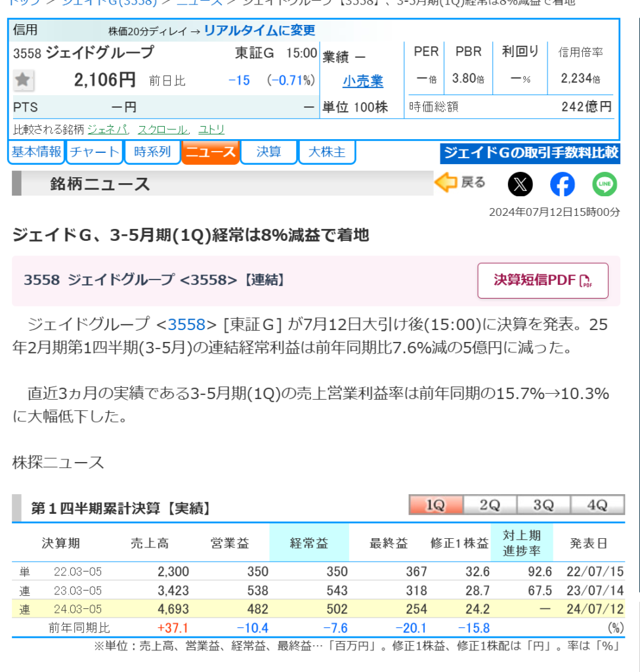
Task: Open the 決算短信PDF document
Action: point(542,280)
